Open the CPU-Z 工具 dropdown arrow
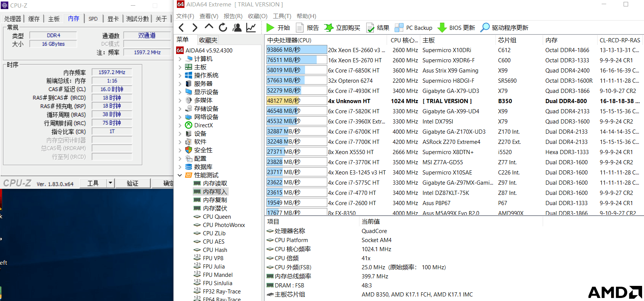 tap(110, 183)
